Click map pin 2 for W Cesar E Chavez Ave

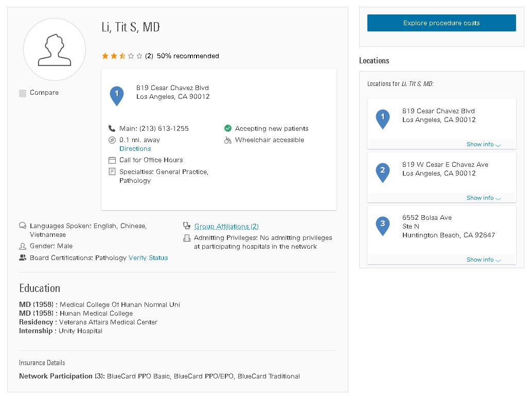(x=382, y=171)
